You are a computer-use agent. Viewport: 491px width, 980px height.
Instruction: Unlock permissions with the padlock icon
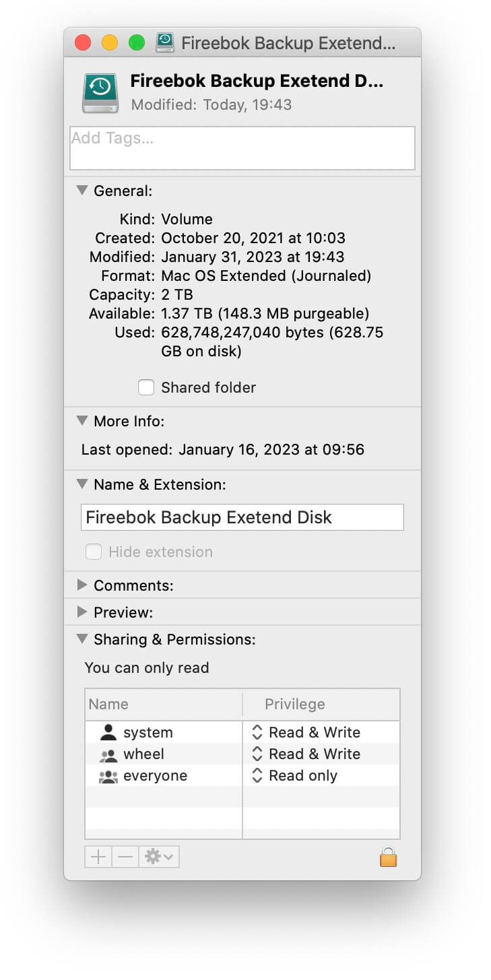[388, 856]
